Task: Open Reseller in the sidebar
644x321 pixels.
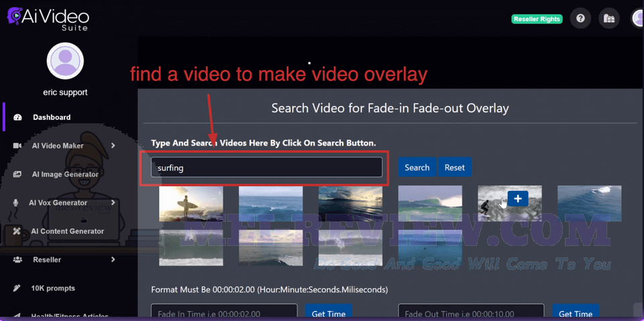Action: [47, 260]
